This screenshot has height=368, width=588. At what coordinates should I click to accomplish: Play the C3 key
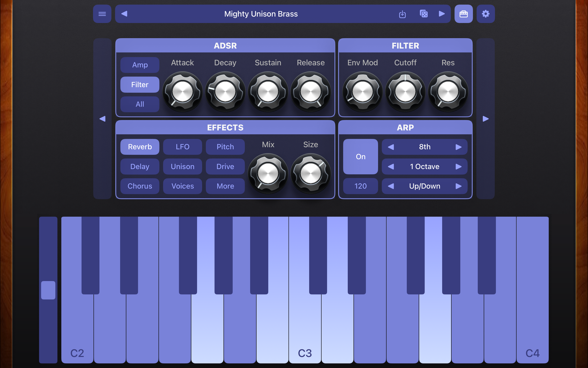point(305,329)
